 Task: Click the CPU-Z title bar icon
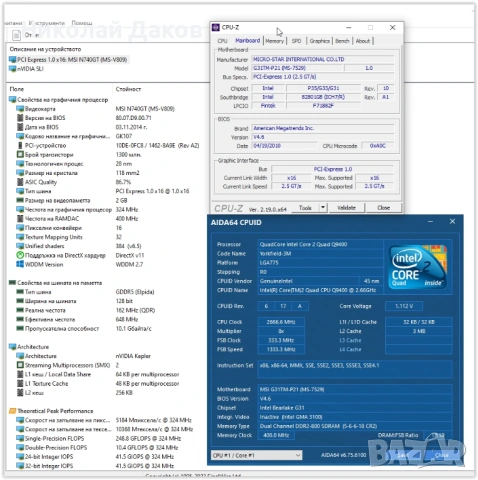click(216, 27)
